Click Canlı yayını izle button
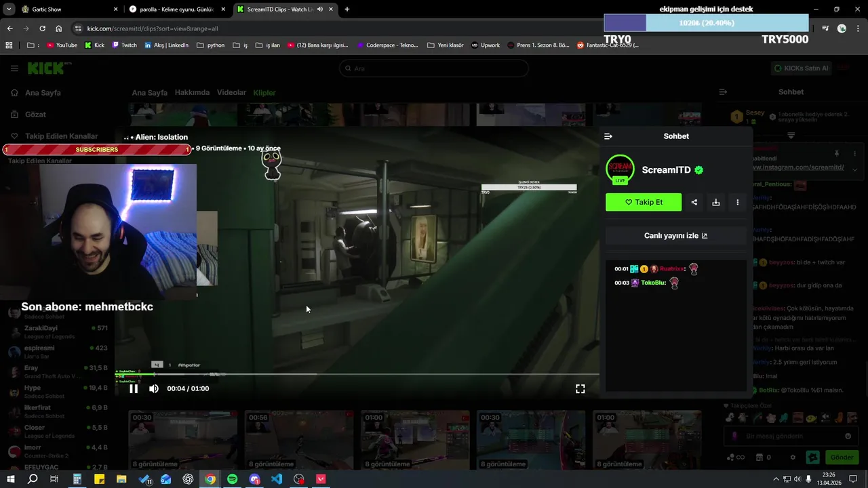The width and height of the screenshot is (868, 488). click(676, 236)
